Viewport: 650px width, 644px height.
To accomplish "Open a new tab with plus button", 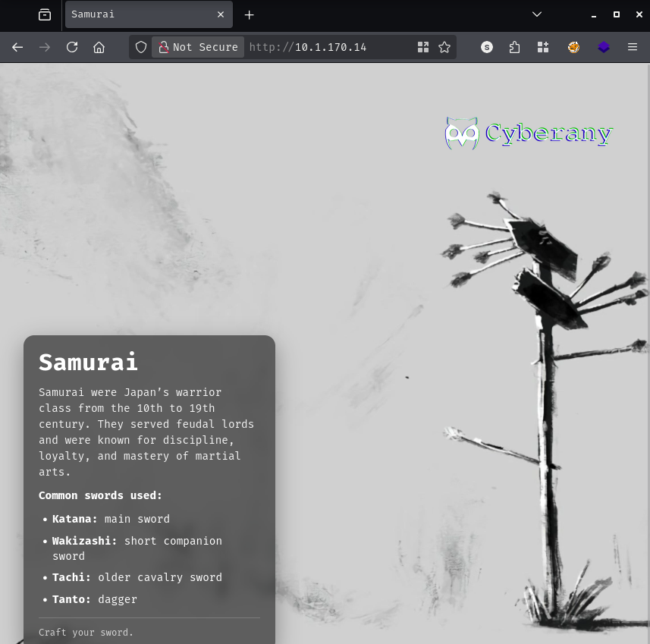I will point(249,14).
